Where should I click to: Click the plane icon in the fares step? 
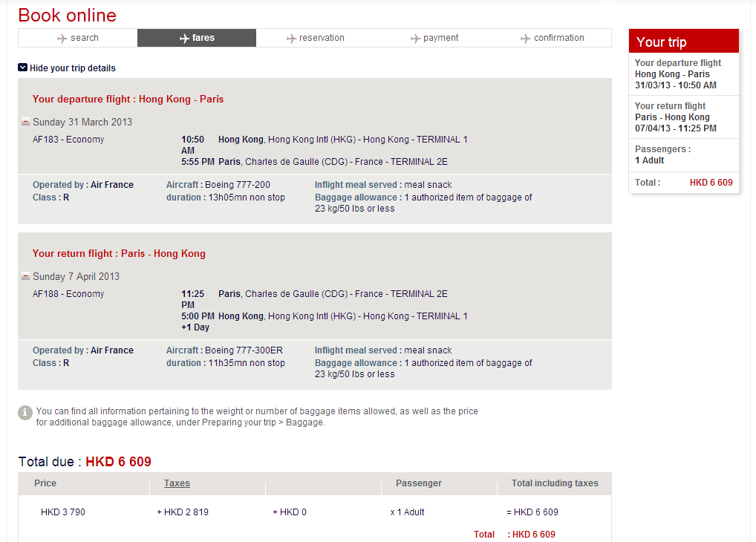pyautogui.click(x=184, y=39)
